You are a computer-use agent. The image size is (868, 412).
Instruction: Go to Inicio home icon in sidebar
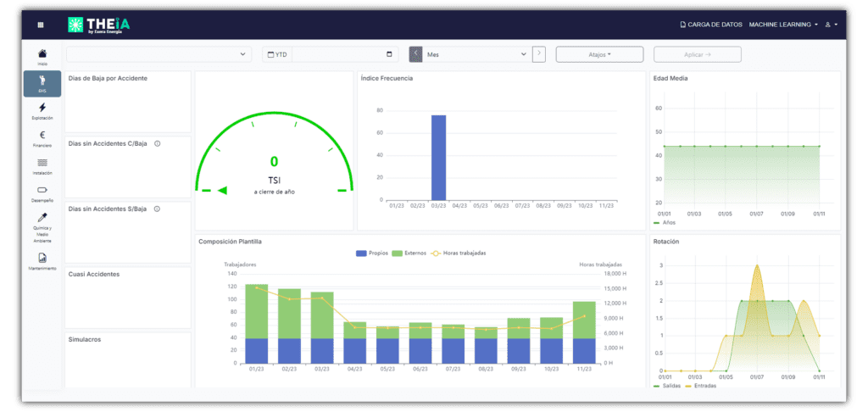pyautogui.click(x=42, y=56)
